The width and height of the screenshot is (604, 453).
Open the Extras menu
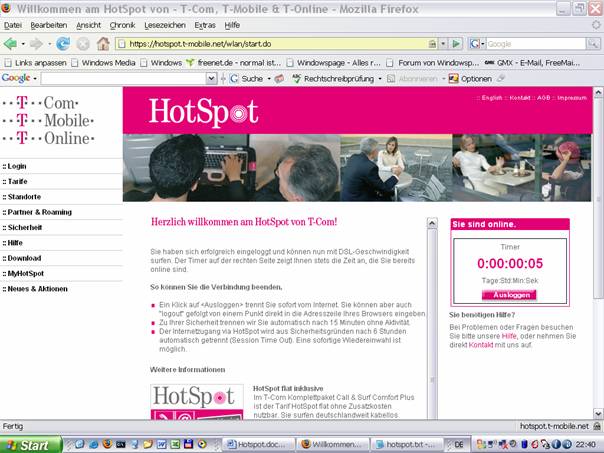[x=205, y=25]
